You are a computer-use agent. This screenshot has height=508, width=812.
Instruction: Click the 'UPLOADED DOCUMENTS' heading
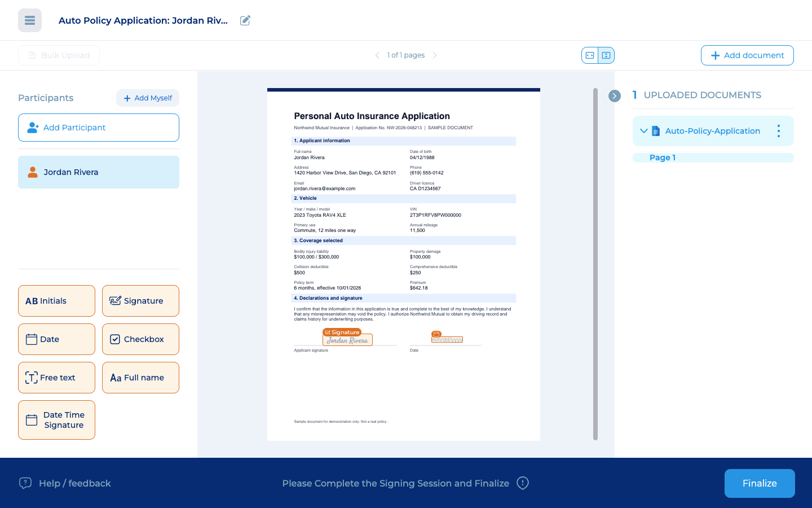[703, 95]
